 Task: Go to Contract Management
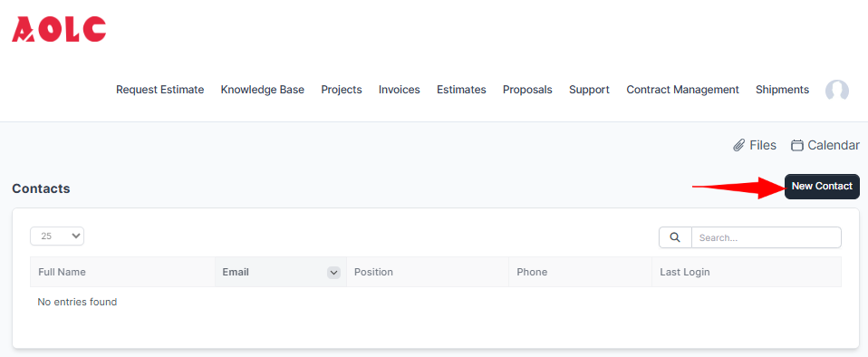click(682, 90)
